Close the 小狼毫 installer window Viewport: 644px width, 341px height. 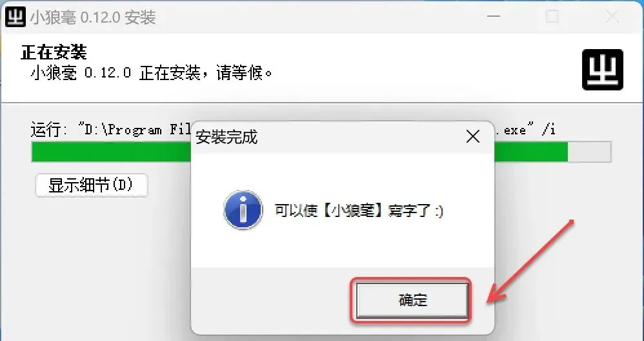point(612,17)
